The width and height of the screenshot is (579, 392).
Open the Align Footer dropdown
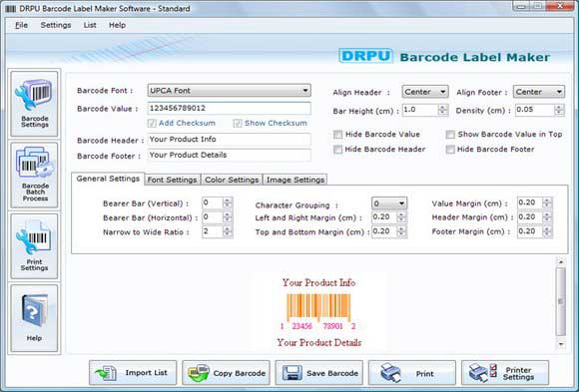pos(539,92)
